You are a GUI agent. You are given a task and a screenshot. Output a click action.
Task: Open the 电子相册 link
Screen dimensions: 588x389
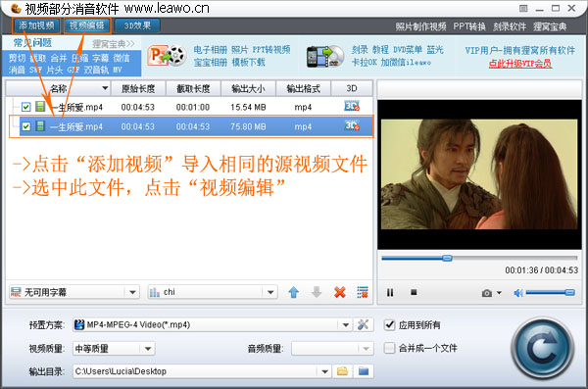coord(211,50)
